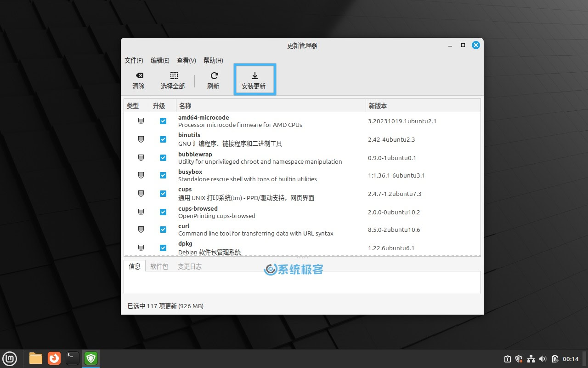Click the power battery tray icon

[x=554, y=359]
